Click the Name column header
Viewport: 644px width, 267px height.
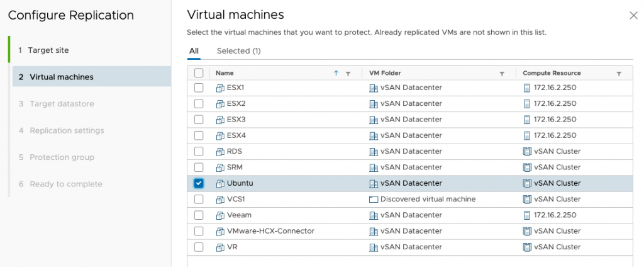[x=225, y=73]
